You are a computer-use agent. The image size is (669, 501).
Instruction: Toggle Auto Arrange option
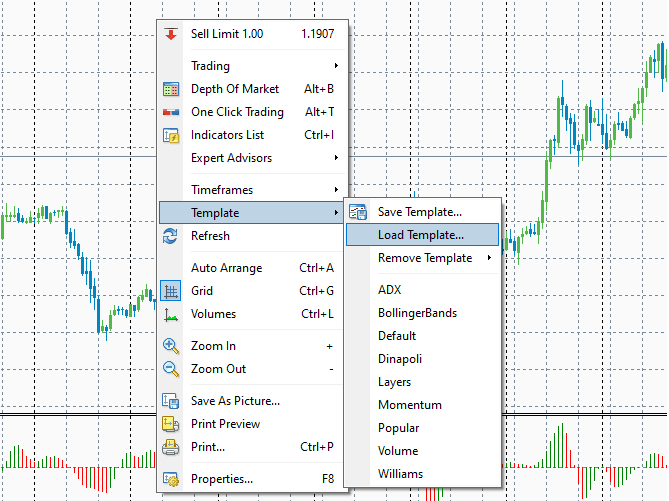point(252,268)
